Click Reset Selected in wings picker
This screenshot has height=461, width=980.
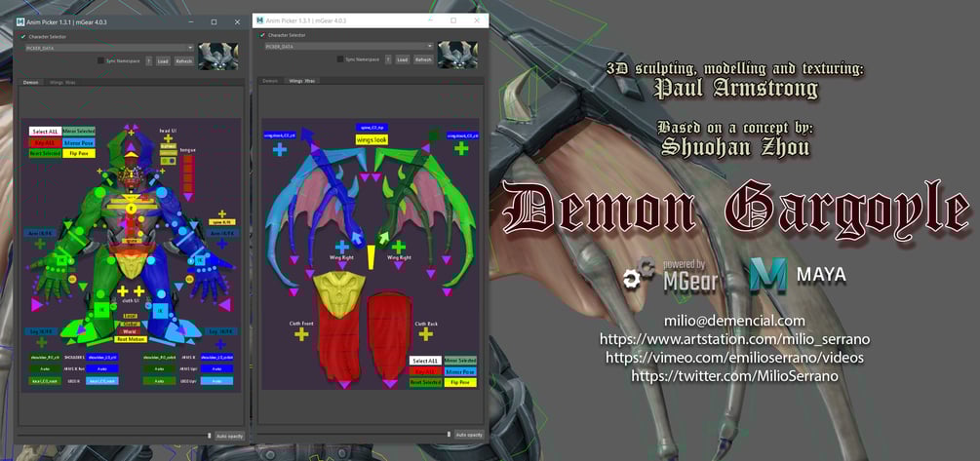click(x=425, y=382)
